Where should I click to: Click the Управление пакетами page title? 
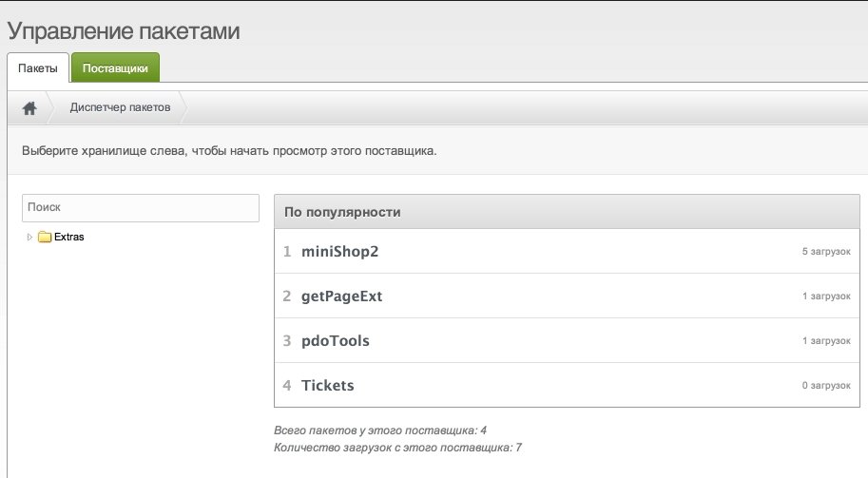pos(124,31)
